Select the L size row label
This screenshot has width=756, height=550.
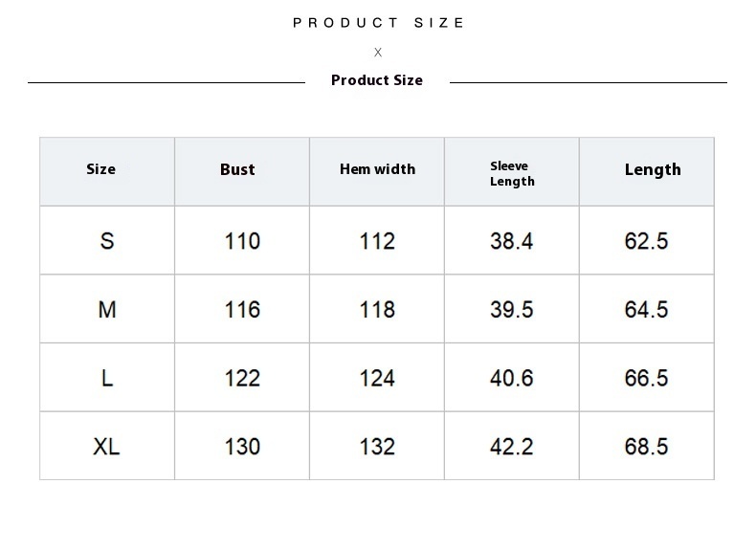click(x=106, y=378)
